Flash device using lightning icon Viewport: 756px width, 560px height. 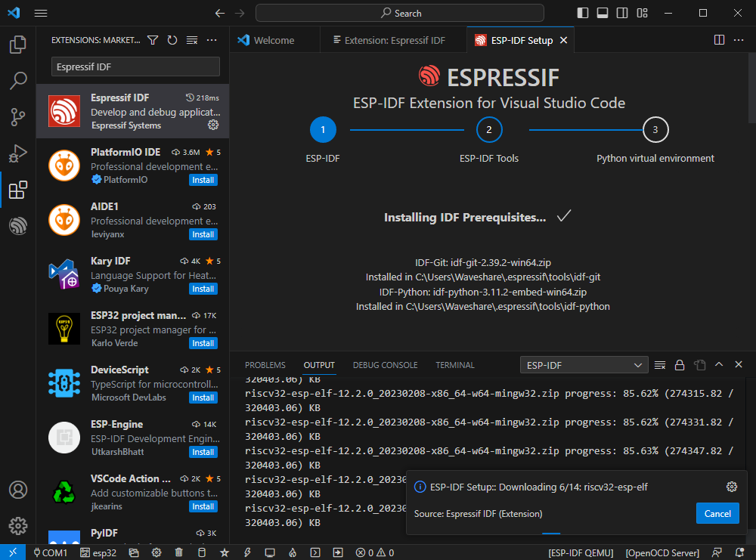click(247, 552)
